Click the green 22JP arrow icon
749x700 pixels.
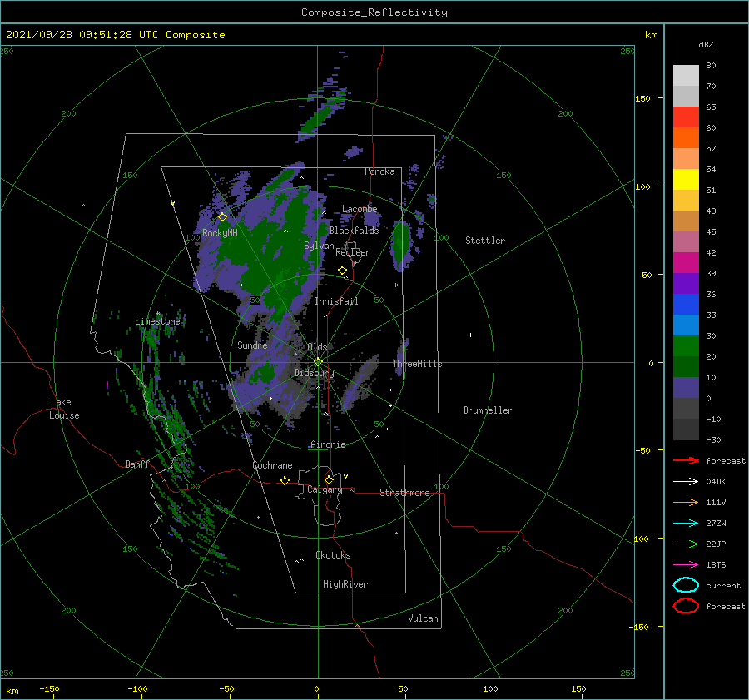pyautogui.click(x=686, y=544)
